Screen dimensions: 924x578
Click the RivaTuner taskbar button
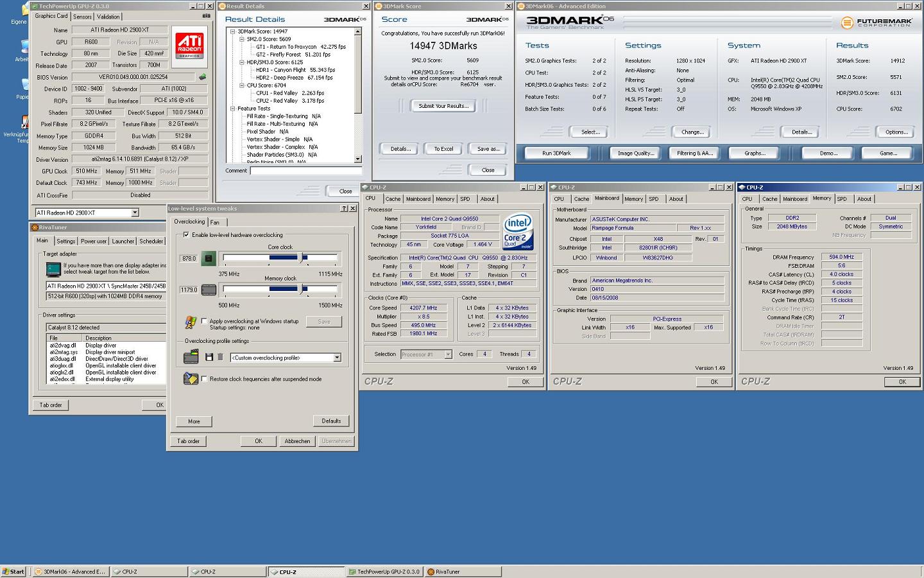[x=463, y=572]
